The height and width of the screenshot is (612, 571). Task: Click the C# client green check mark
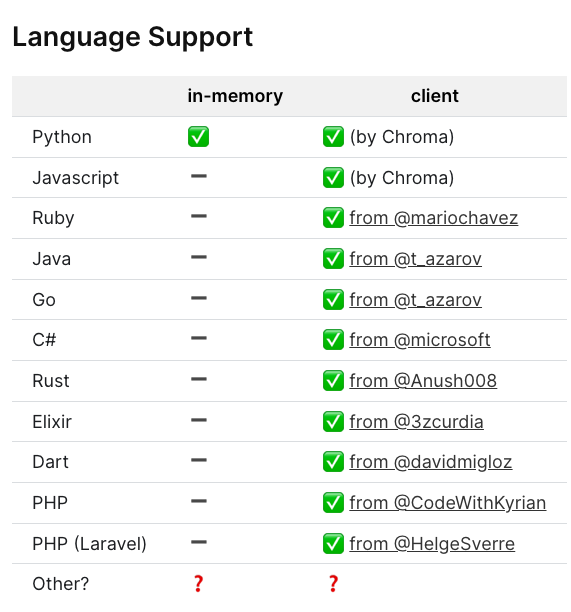pyautogui.click(x=333, y=340)
